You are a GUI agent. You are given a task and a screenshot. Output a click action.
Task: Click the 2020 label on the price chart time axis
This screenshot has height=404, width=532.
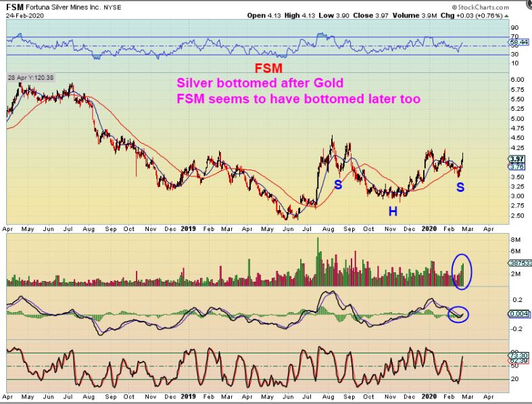click(429, 229)
